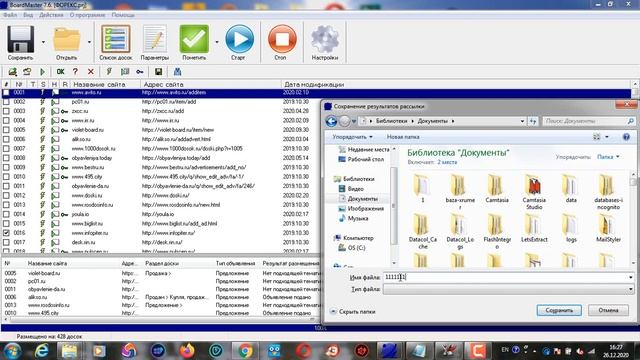
Task: Click the small key toolbar icon
Action: coord(140,72)
